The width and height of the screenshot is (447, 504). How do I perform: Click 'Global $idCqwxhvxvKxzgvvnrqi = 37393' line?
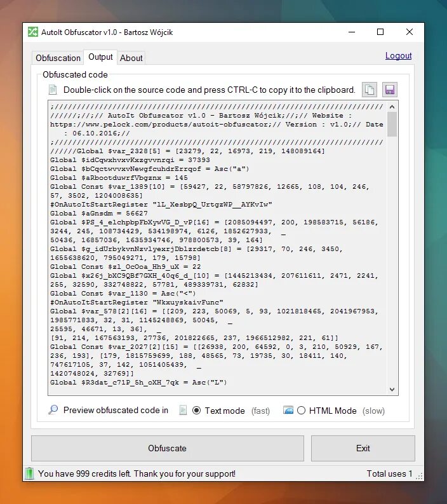[x=130, y=160]
